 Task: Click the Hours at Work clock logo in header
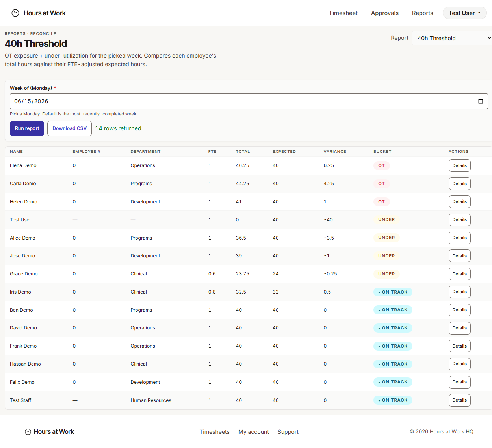pos(15,13)
